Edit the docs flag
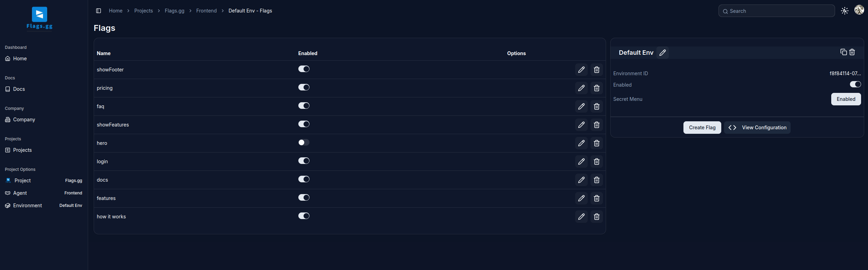Viewport: 868px width, 270px height. (581, 180)
